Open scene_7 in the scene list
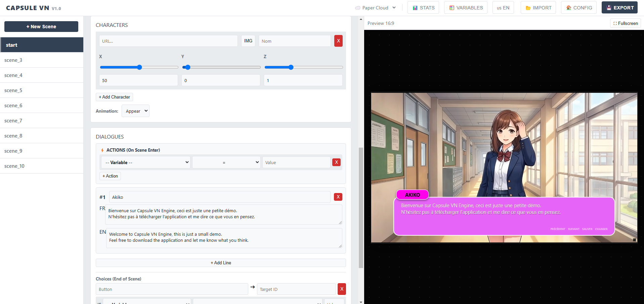This screenshot has height=304, width=644. coord(42,121)
